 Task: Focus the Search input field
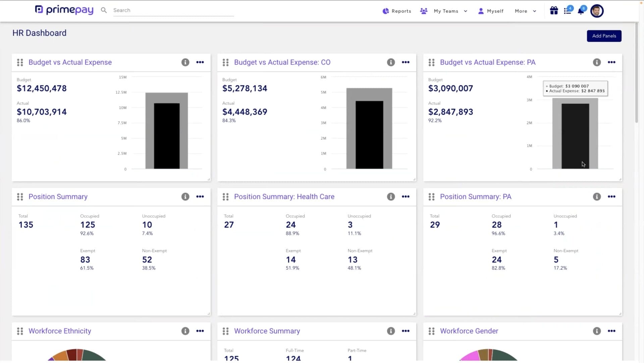pyautogui.click(x=173, y=10)
